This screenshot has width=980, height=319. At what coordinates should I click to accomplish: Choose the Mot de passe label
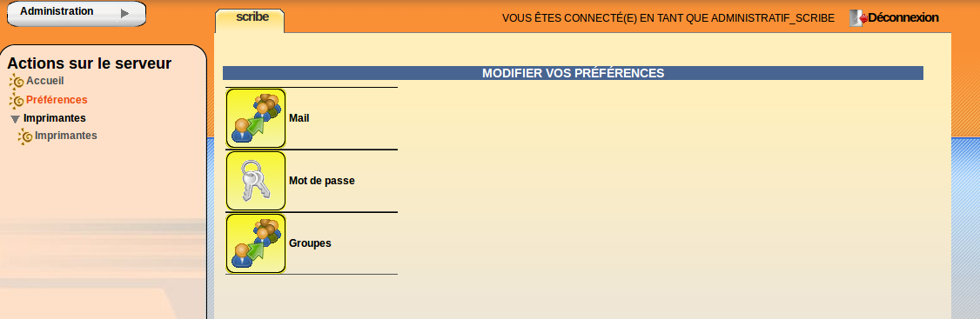click(322, 181)
